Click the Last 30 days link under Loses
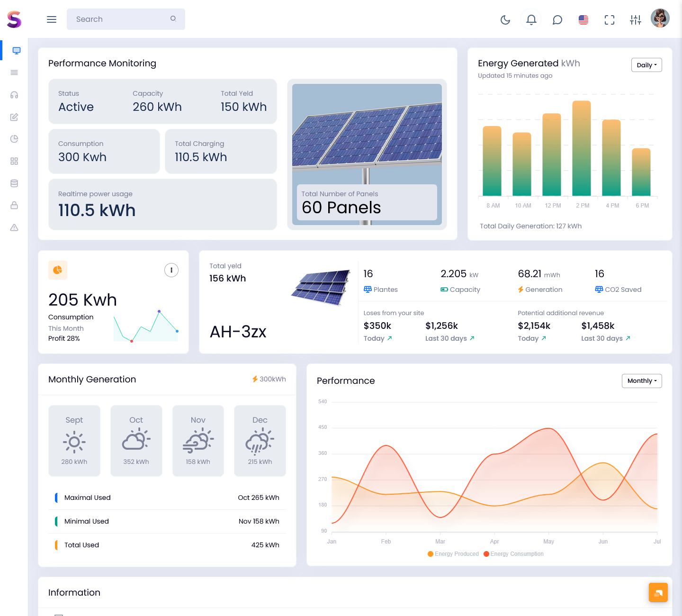Image resolution: width=682 pixels, height=616 pixels. click(x=449, y=338)
